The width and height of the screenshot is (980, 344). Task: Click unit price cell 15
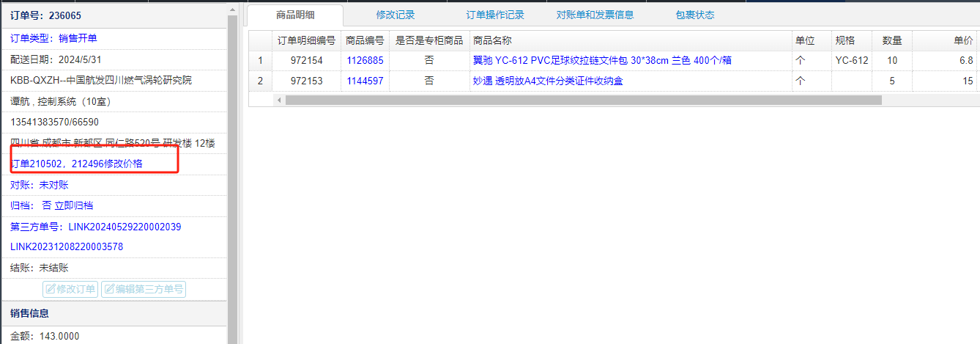coord(946,81)
